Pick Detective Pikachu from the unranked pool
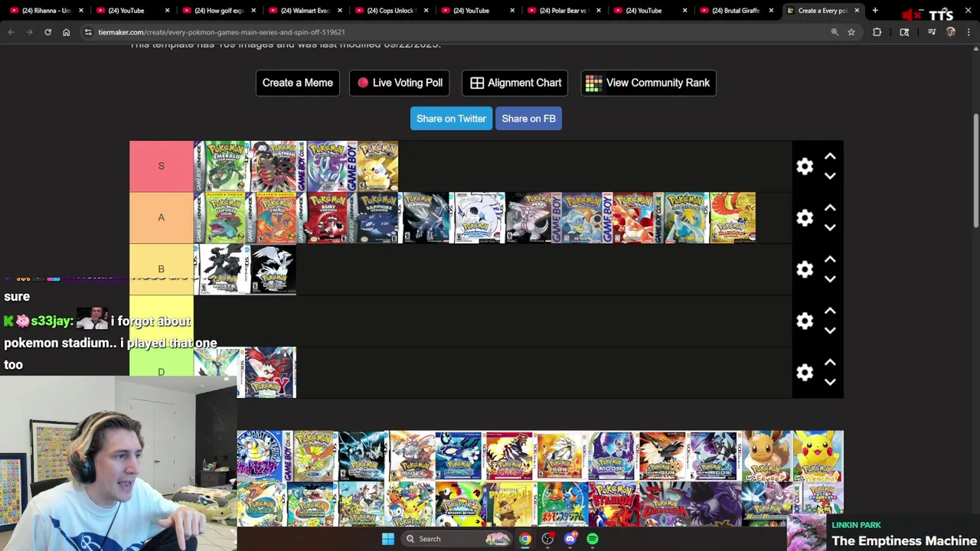 [x=511, y=504]
